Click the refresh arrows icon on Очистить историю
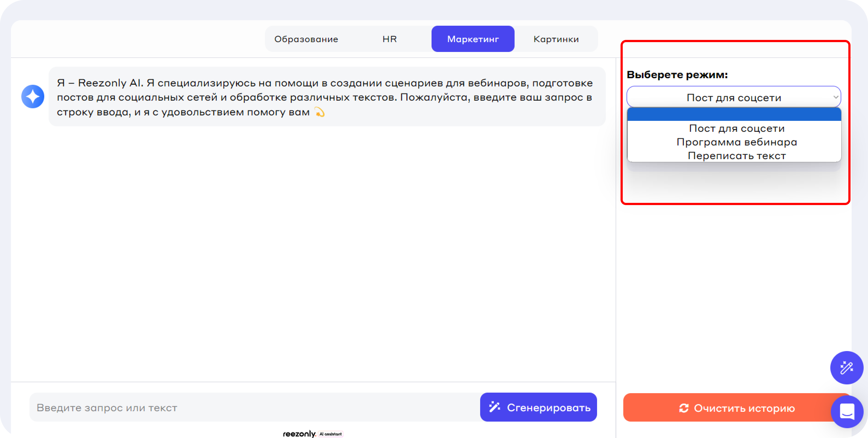This screenshot has width=868, height=438. point(684,408)
